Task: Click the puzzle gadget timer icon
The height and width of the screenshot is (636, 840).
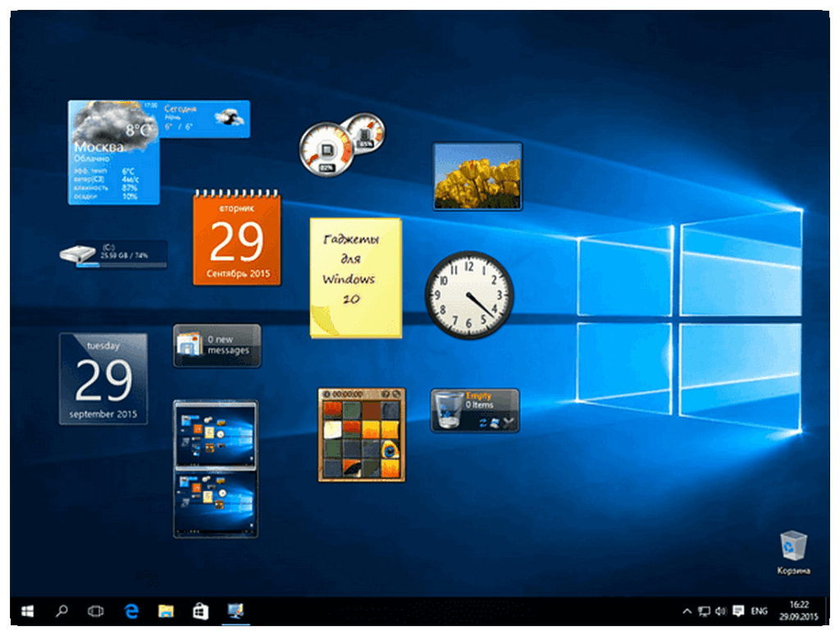Action: 326,394
